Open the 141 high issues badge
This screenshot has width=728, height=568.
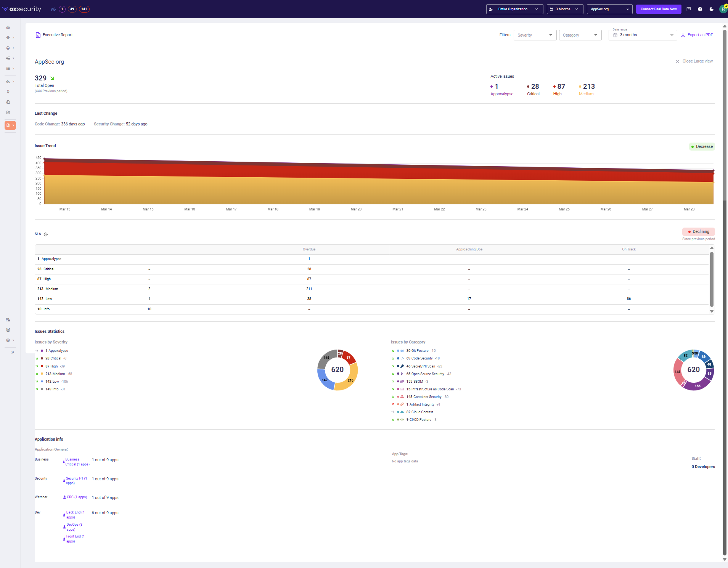84,9
